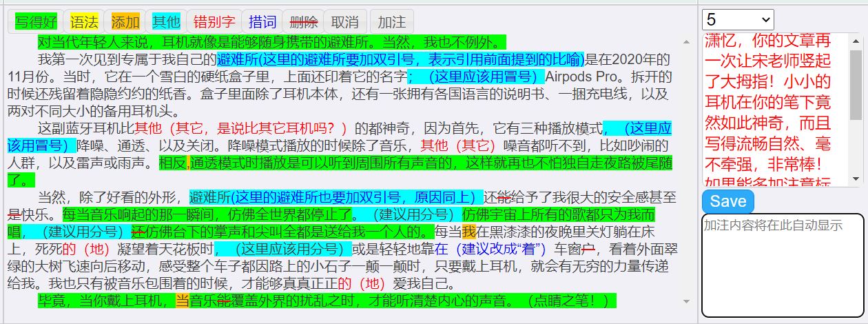This screenshot has height=324, width=868.
Task: Click the blue Save button
Action: point(728,201)
